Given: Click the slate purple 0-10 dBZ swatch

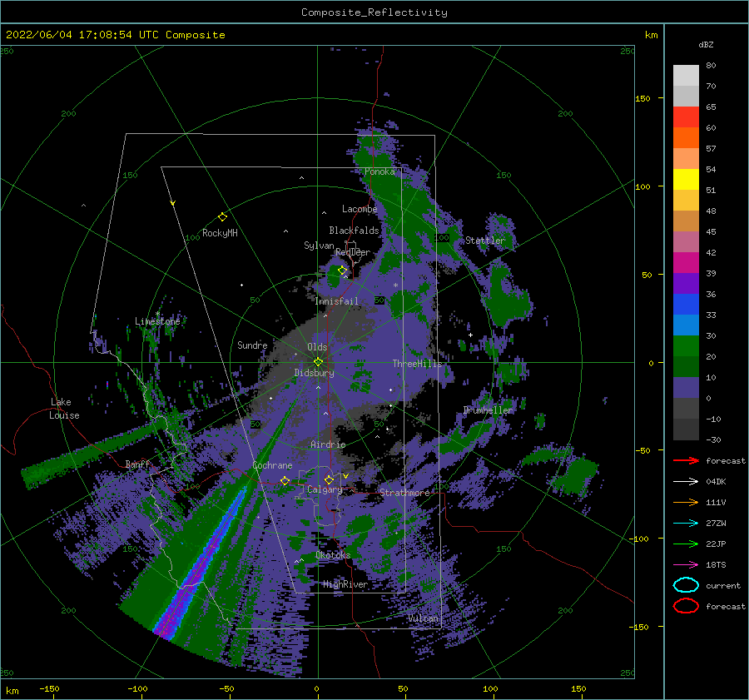Looking at the screenshot, I should click(x=686, y=388).
